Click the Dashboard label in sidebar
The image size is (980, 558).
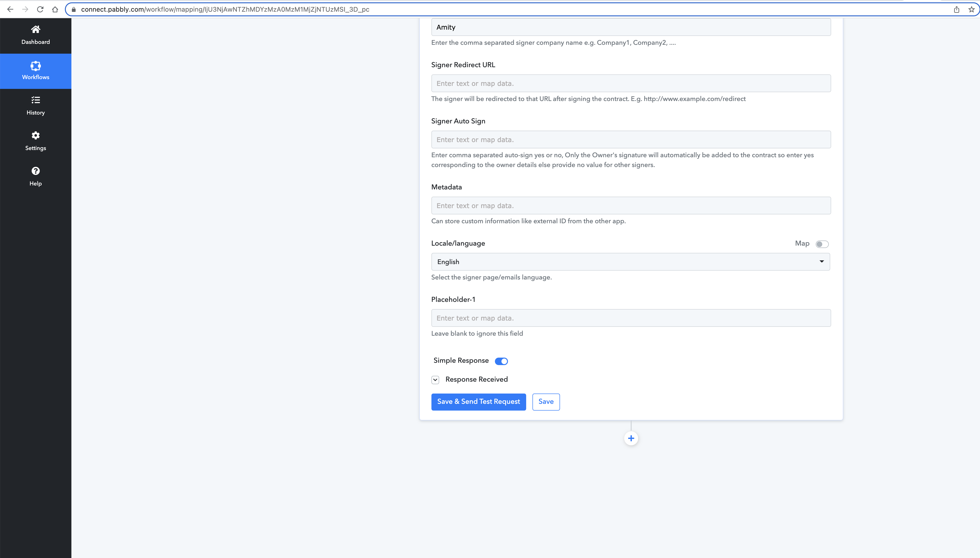[35, 42]
